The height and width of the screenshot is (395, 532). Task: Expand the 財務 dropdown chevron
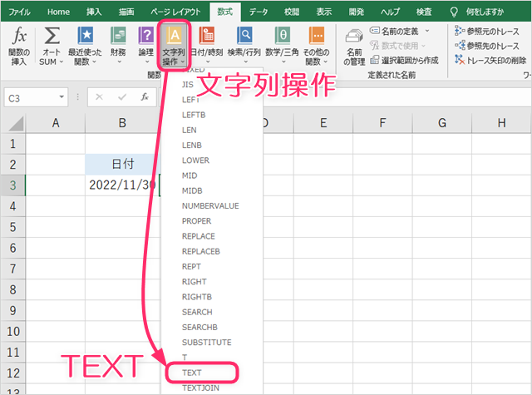(x=119, y=62)
